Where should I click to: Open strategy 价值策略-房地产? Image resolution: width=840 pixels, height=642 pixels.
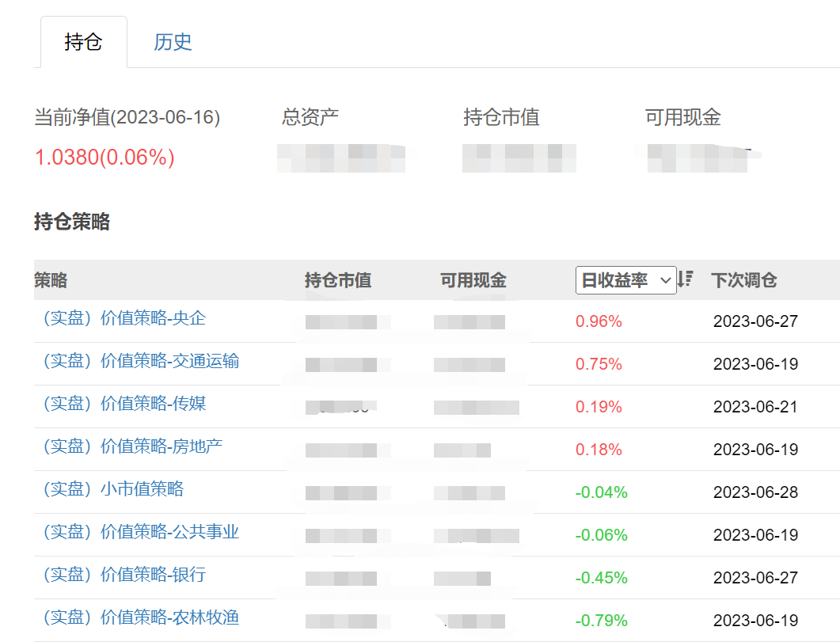132,446
